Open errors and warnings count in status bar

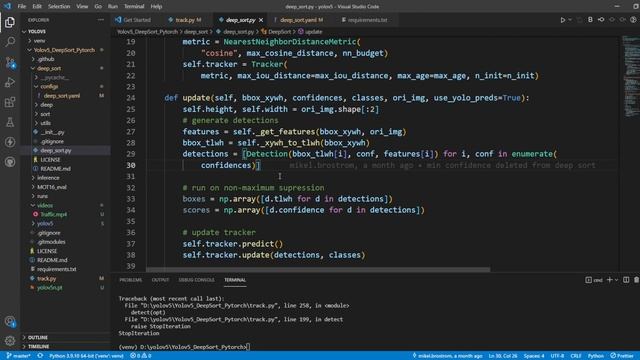141,356
